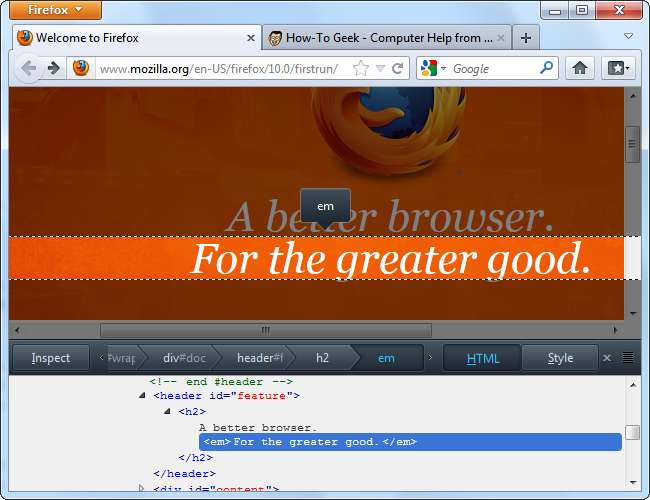Screen dimensions: 650x500
Task: Collapse the h2 node triangle
Action: pyautogui.click(x=167, y=411)
